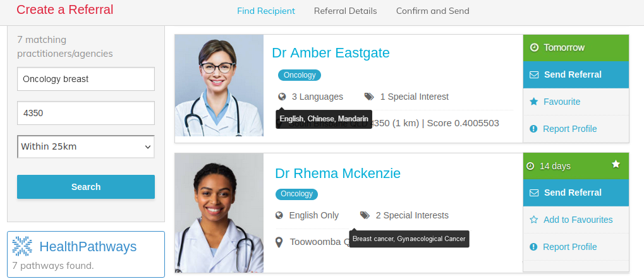644x279 pixels.
Task: Switch to the Find Recipient tab
Action: 266,11
